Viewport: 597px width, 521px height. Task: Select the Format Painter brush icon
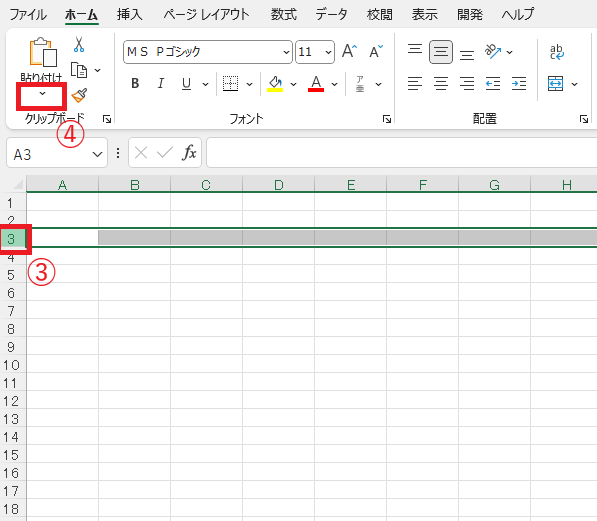point(79,96)
